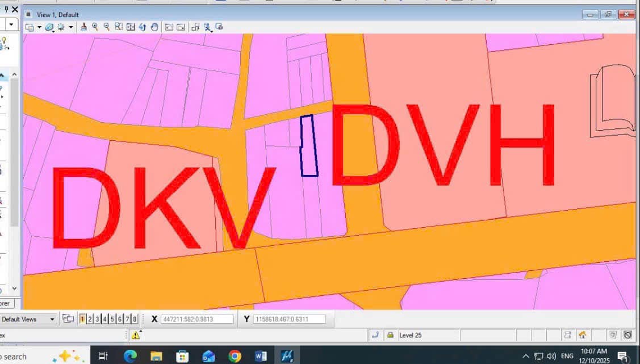Switch active view to number 5
Screen dimensions: 640x364
pyautogui.click(x=111, y=319)
